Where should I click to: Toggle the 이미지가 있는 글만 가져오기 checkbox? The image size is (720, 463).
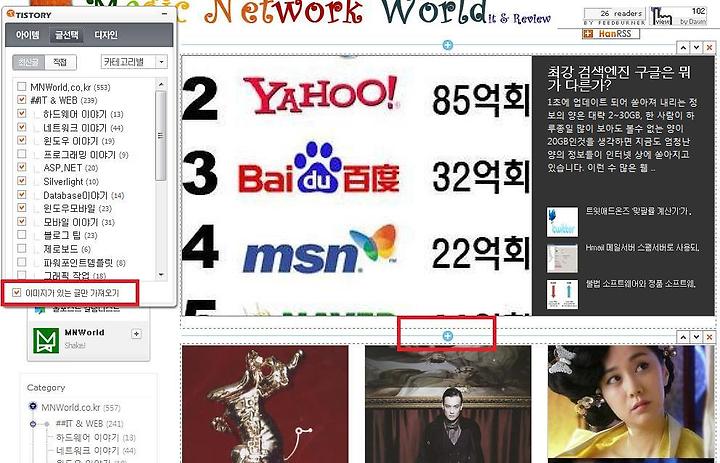[17, 293]
